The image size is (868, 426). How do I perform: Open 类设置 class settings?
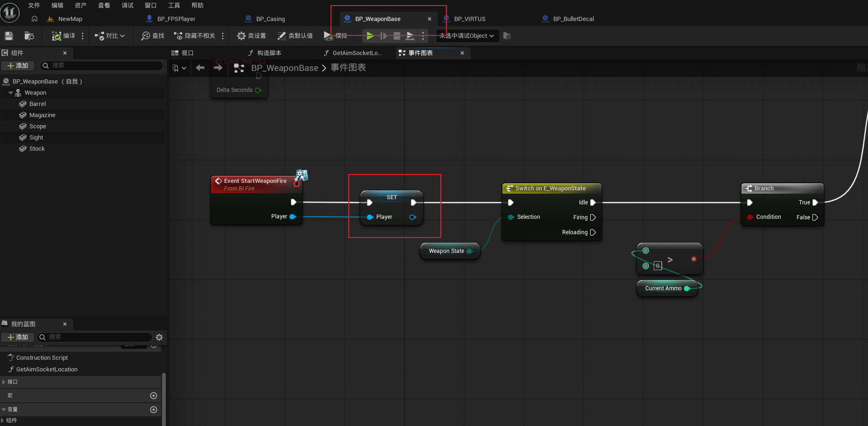251,36
